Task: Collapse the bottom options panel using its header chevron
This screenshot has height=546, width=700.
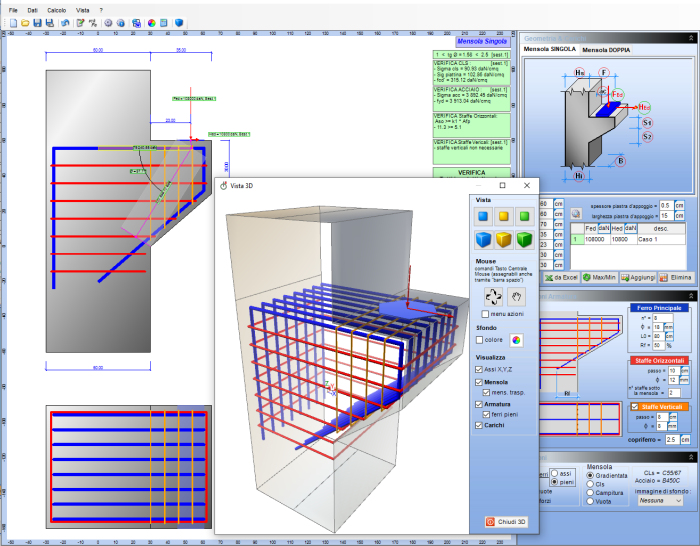Action: point(691,458)
